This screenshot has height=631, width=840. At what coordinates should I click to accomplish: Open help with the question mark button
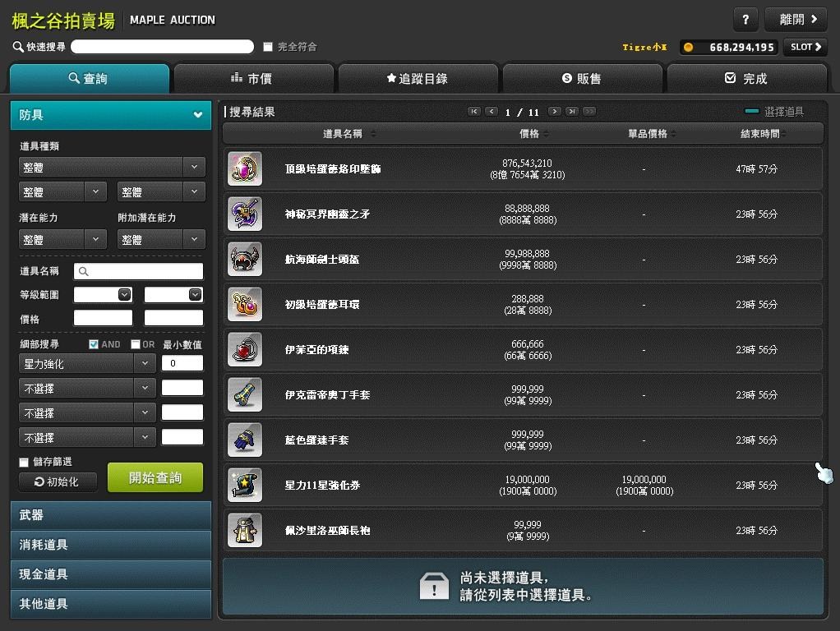pos(745,20)
